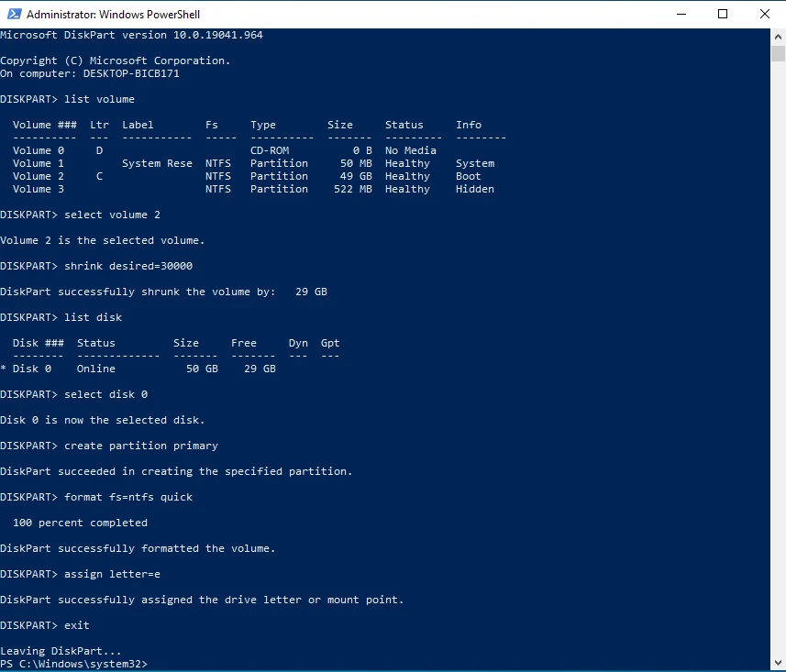Click the 'Administrator: Windows PowerShell' window title
The height and width of the screenshot is (672, 786).
(x=114, y=15)
